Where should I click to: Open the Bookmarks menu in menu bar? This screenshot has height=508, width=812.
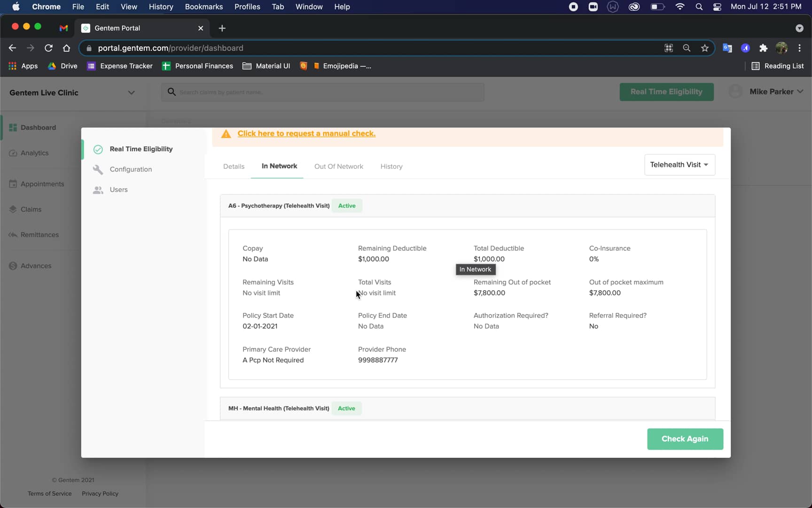tap(203, 7)
